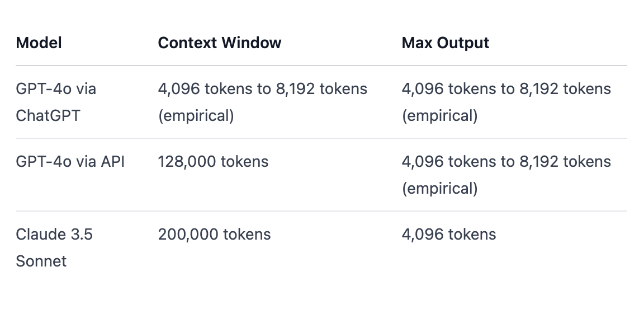Click the 128,000 tokens context window value
644x318 pixels.
(x=213, y=162)
